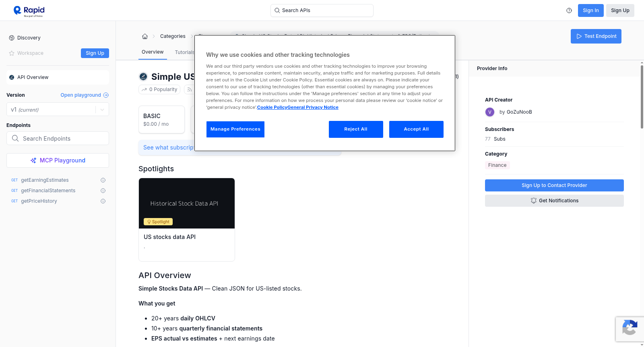Open the MCP Playground button
Viewport: 644px width, 347px height.
(58, 160)
